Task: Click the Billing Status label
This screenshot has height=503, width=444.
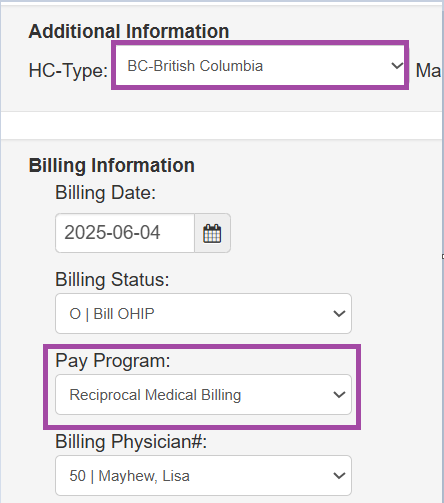Action: click(x=112, y=279)
